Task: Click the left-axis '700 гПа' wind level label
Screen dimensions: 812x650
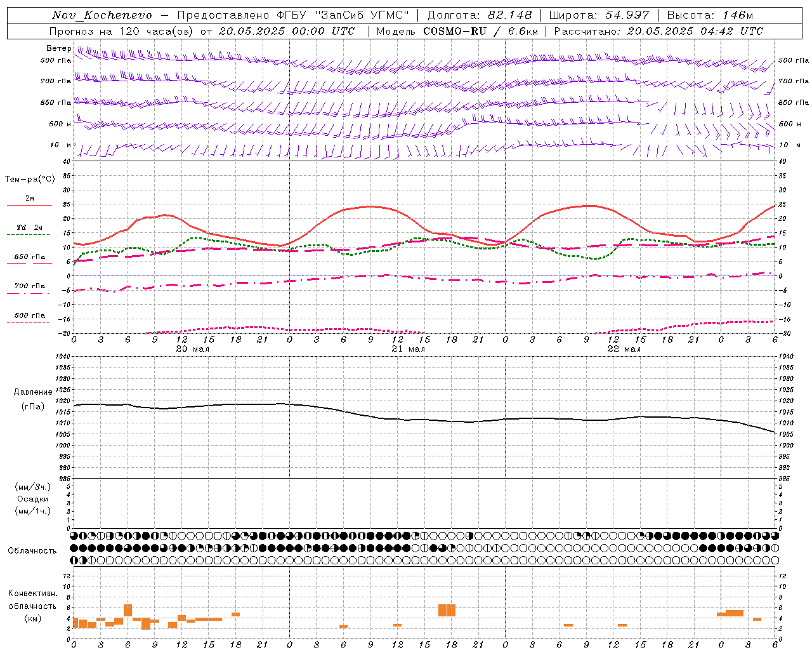Action: pos(56,81)
